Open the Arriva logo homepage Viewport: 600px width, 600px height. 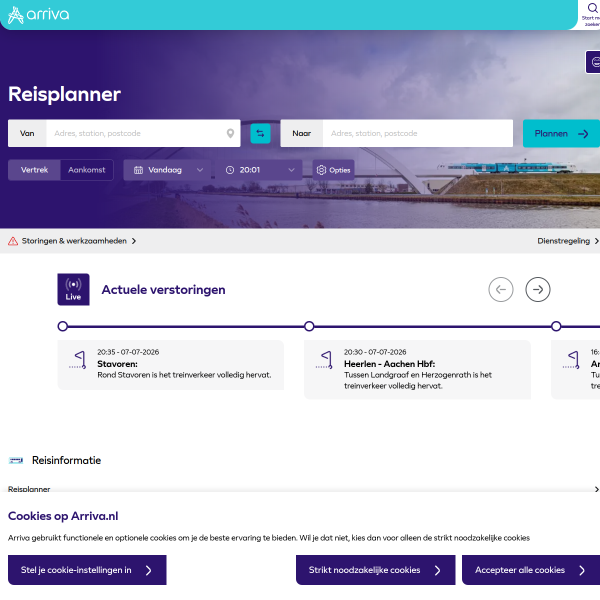tap(38, 15)
